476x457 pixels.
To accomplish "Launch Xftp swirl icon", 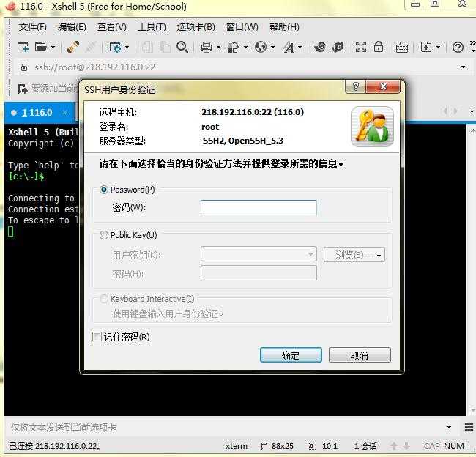I will coord(320,47).
